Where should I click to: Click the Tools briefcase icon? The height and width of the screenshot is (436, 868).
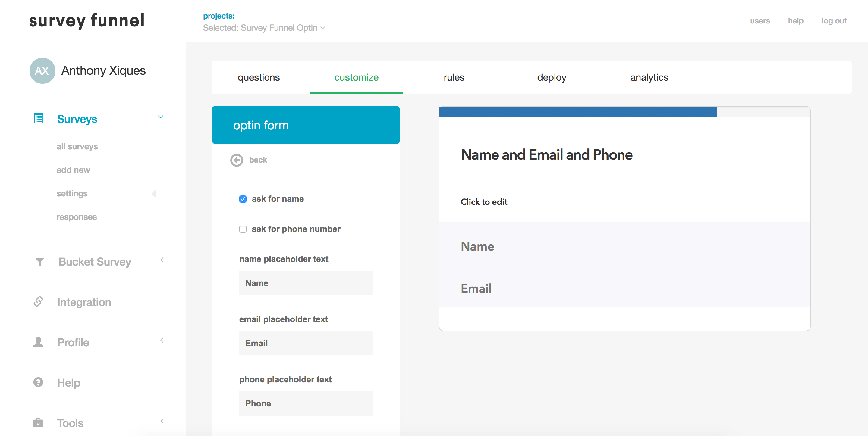coord(38,423)
